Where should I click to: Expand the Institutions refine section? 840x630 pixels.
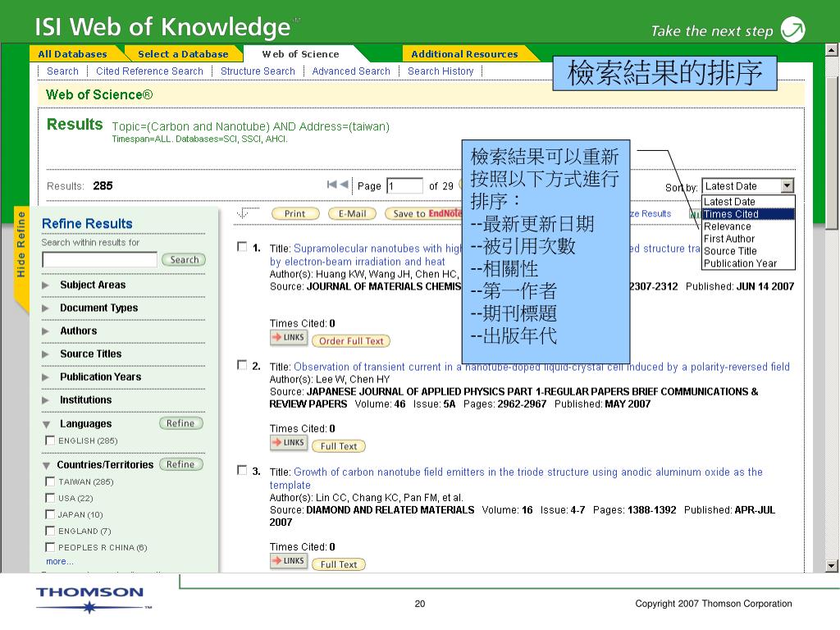click(x=46, y=400)
